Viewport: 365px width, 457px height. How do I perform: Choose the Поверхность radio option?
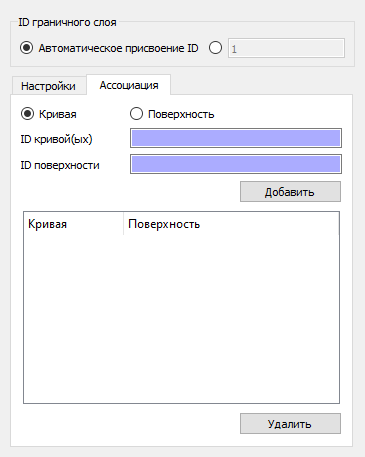[136, 114]
